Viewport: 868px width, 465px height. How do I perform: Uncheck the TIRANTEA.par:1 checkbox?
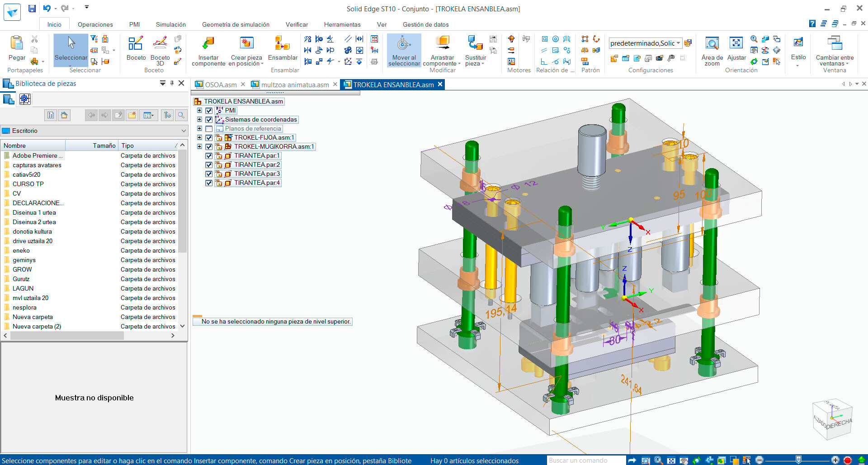[209, 156]
